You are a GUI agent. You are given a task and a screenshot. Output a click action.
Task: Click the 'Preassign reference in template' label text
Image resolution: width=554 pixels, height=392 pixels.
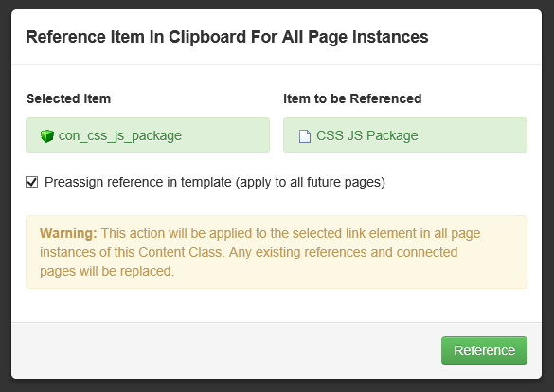tap(138, 182)
